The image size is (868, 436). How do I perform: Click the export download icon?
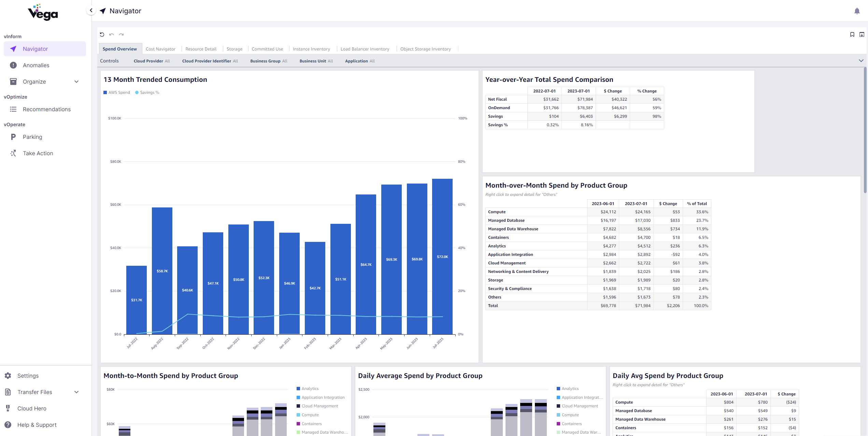point(862,34)
